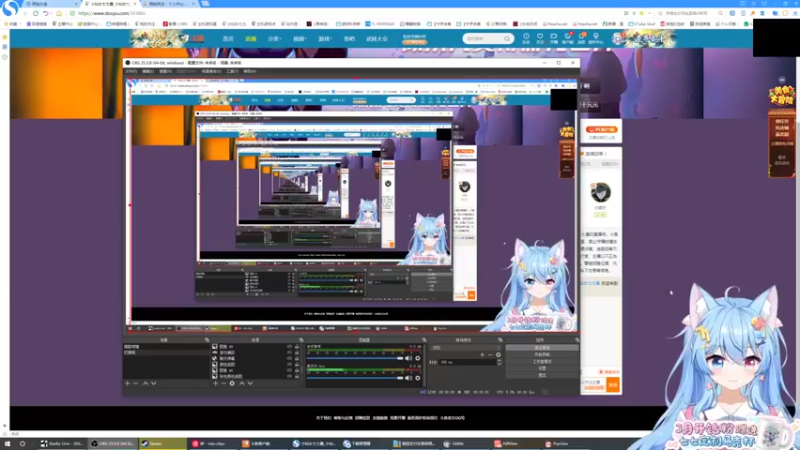
Task: Click OBS 退出 exit button in Controls
Action: (x=542, y=374)
